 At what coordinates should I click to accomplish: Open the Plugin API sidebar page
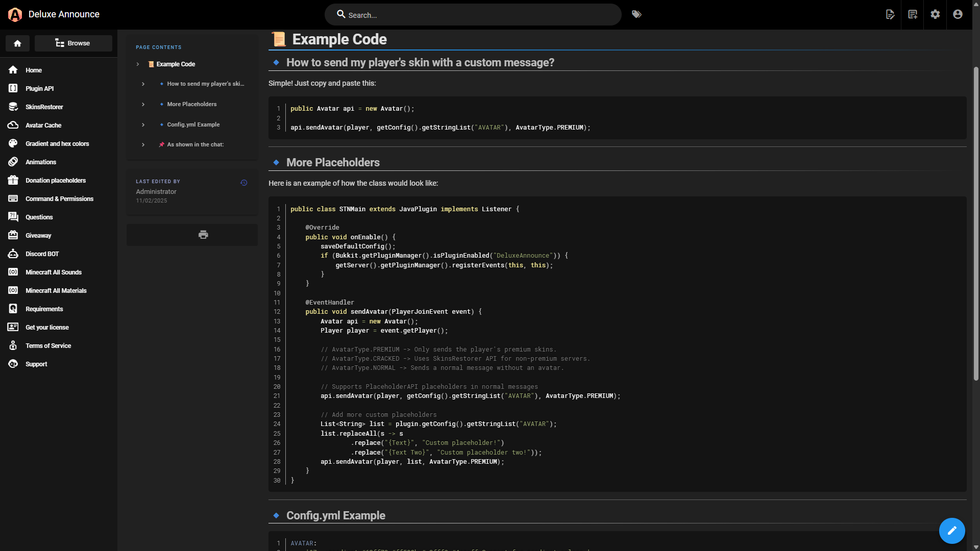point(39,89)
